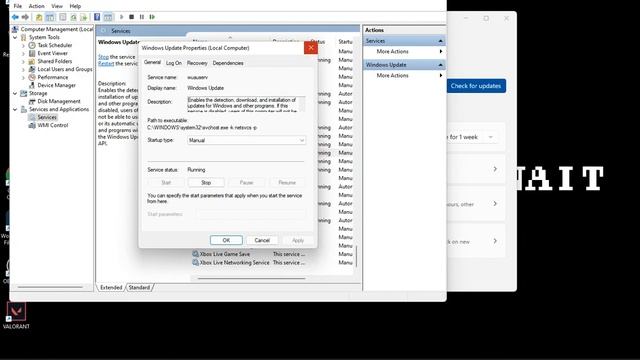Toggle Show/Hide Console Tree toolbar icon
640x360 pixels.
click(50, 17)
